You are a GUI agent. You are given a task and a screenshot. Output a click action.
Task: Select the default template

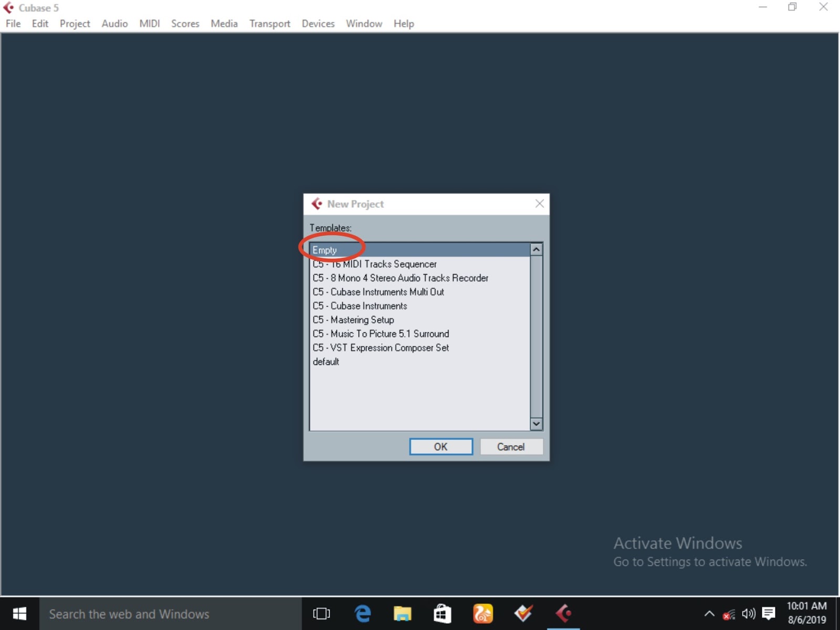click(x=420, y=362)
